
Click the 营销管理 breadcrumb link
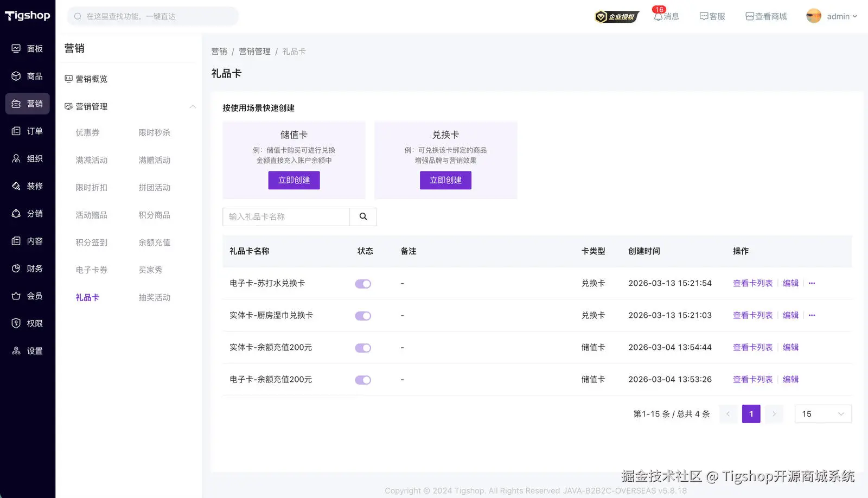click(x=254, y=51)
